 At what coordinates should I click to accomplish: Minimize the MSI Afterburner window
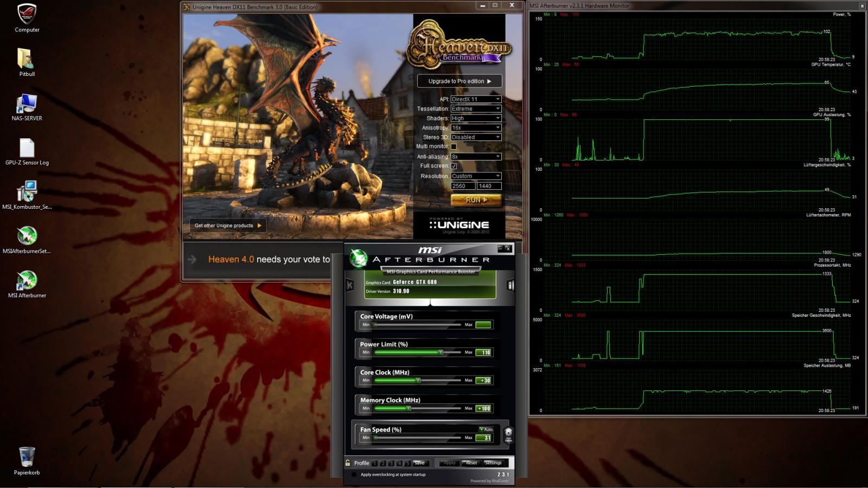click(x=500, y=248)
